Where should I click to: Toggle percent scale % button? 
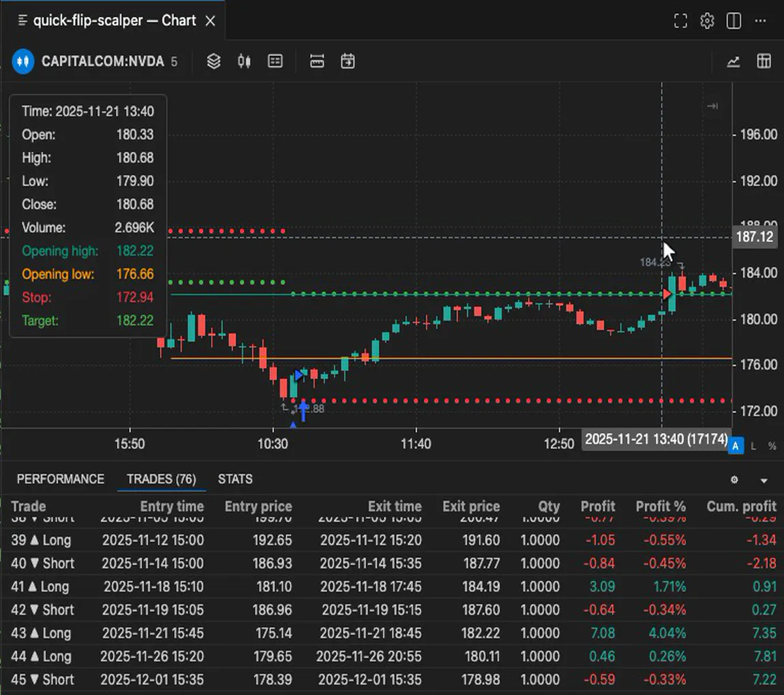click(x=772, y=446)
